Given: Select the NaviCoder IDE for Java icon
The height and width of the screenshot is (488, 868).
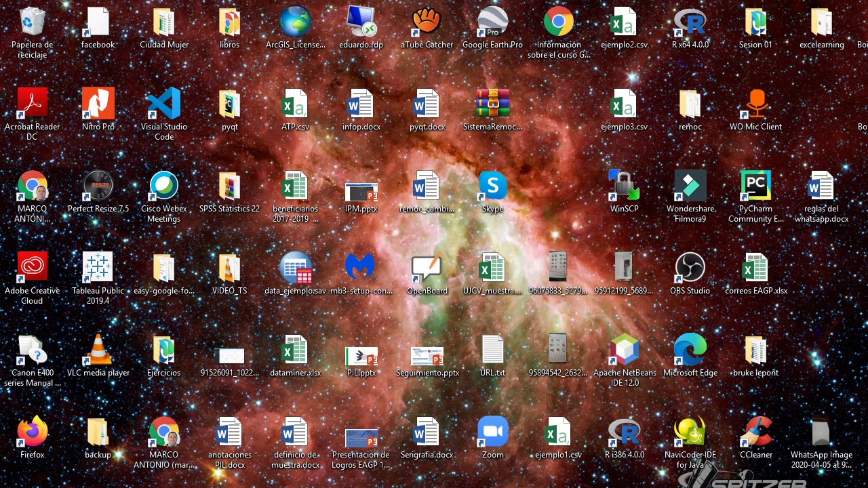Looking at the screenshot, I should 690,432.
